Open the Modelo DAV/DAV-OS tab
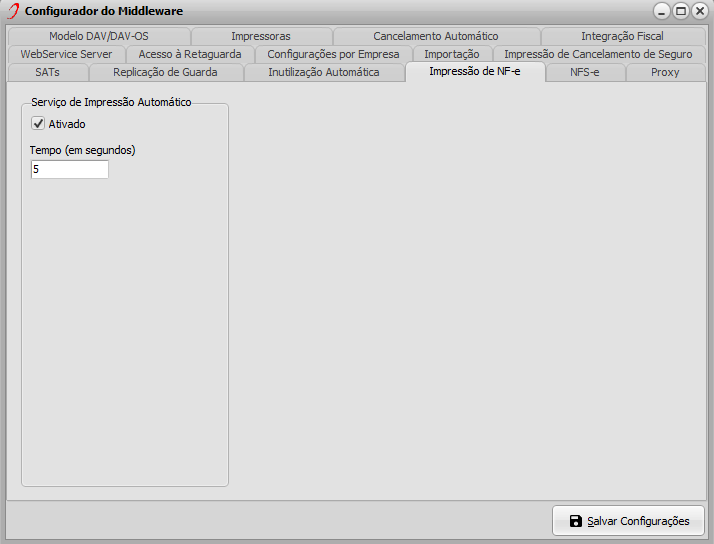The image size is (714, 544). (98, 36)
